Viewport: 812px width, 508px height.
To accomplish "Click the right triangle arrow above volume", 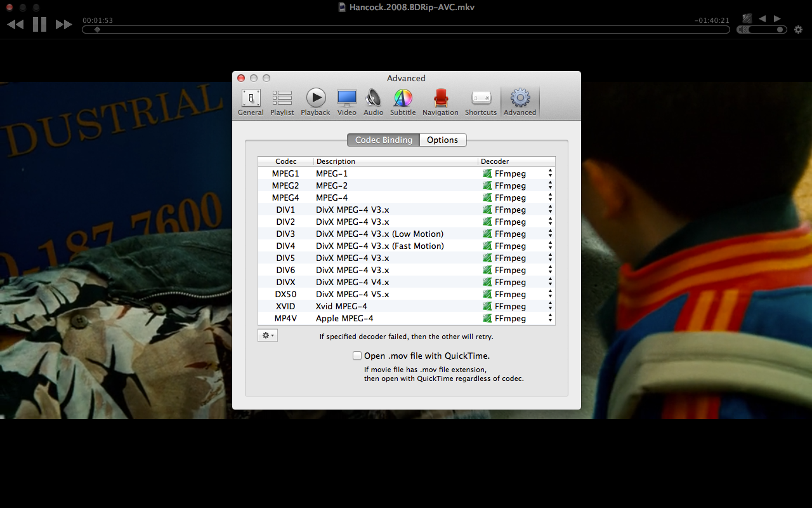I will point(777,19).
